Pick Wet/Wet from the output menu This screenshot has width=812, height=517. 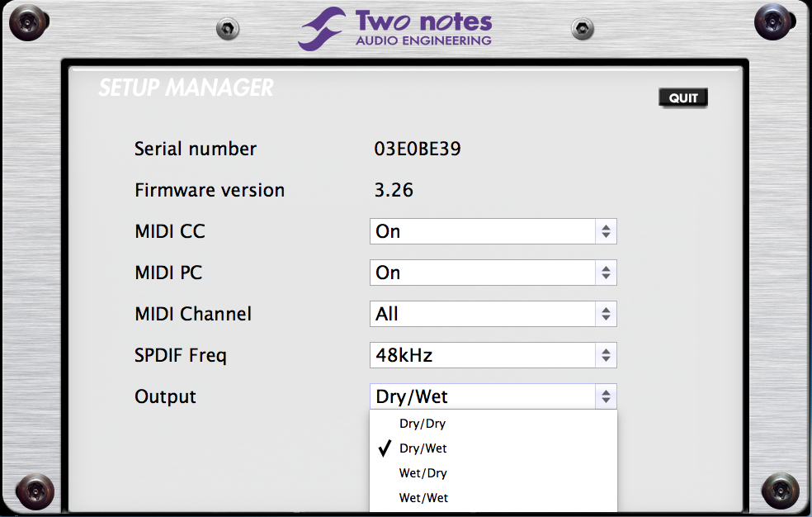[423, 498]
